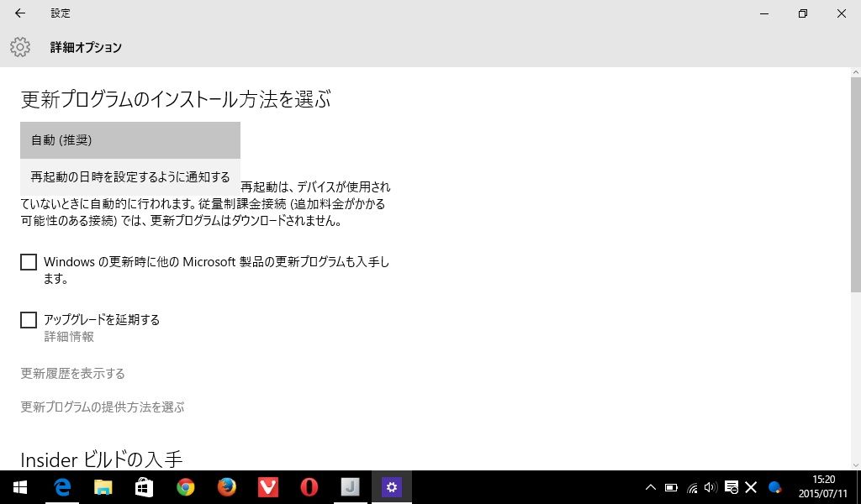Click the 詳細オプション page title
The height and width of the screenshot is (504, 861).
click(x=87, y=47)
